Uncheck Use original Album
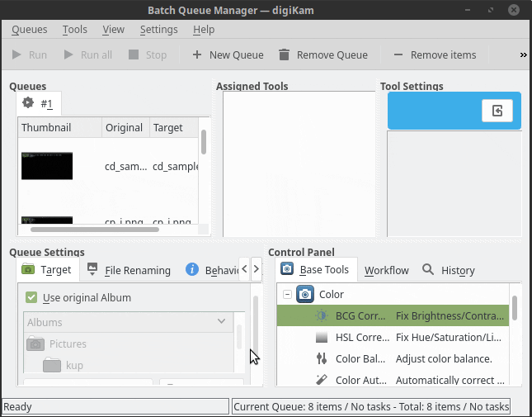The height and width of the screenshot is (417, 532). tap(31, 297)
